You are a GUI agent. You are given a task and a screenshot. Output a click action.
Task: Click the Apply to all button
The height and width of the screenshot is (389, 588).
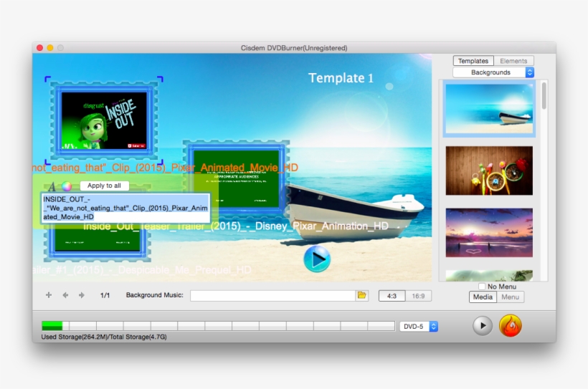104,186
